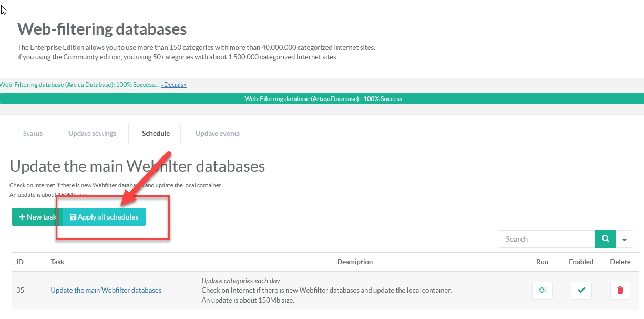Open the Update settings tab

point(93,134)
